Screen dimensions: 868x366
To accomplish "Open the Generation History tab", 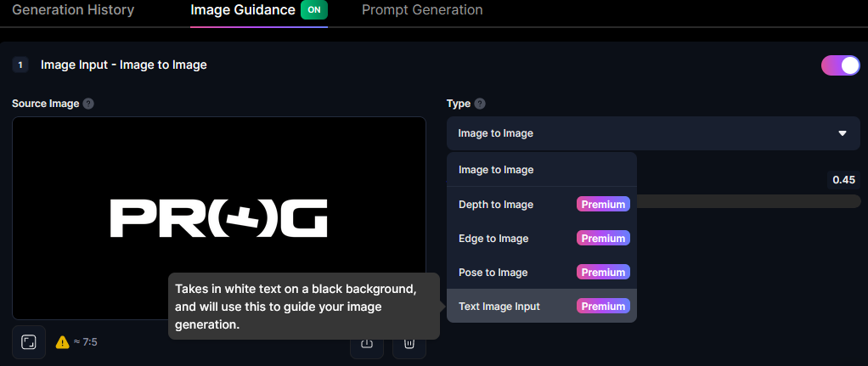I will point(73,10).
